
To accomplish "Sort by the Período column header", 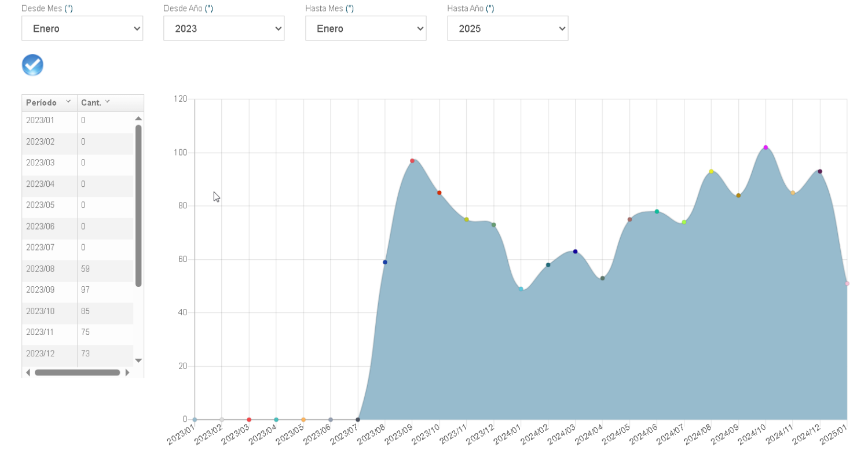I will click(x=42, y=102).
